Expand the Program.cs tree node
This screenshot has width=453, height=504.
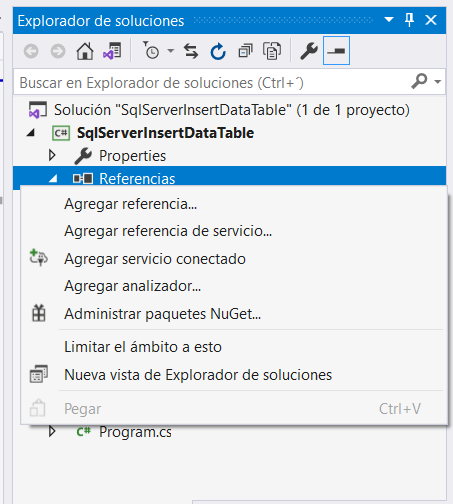click(52, 431)
